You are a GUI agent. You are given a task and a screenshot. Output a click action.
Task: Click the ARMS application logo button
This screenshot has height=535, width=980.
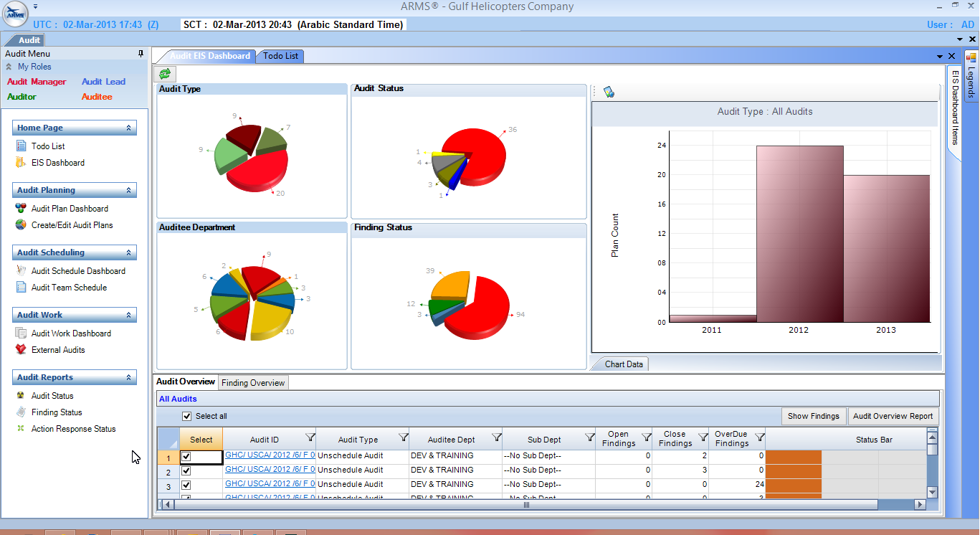click(x=14, y=14)
